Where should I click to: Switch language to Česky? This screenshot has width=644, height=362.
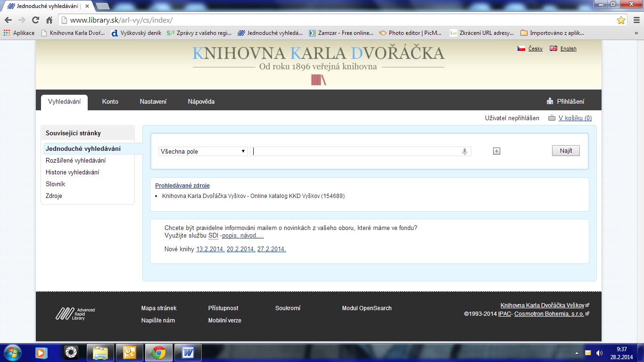[x=536, y=49]
